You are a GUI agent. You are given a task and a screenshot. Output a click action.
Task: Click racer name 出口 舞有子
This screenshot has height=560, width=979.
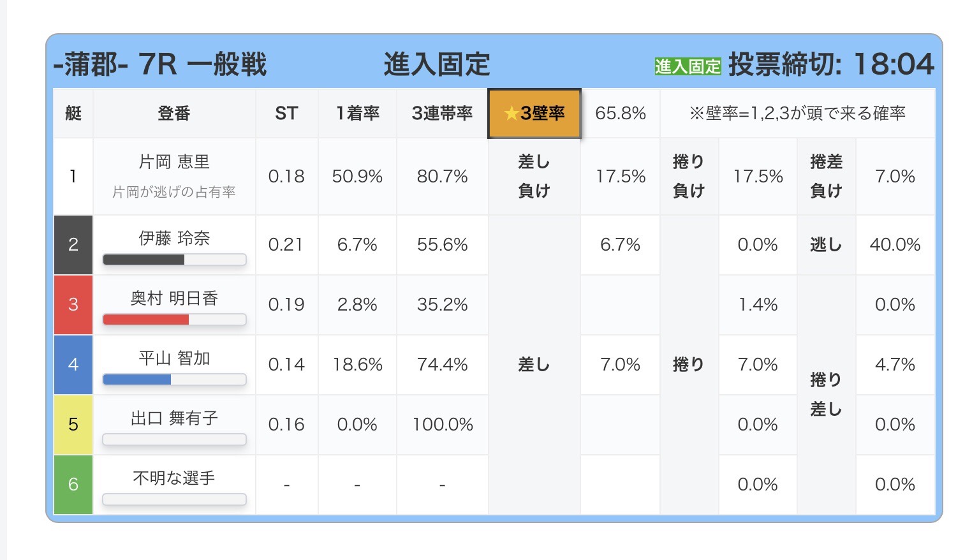tap(174, 418)
